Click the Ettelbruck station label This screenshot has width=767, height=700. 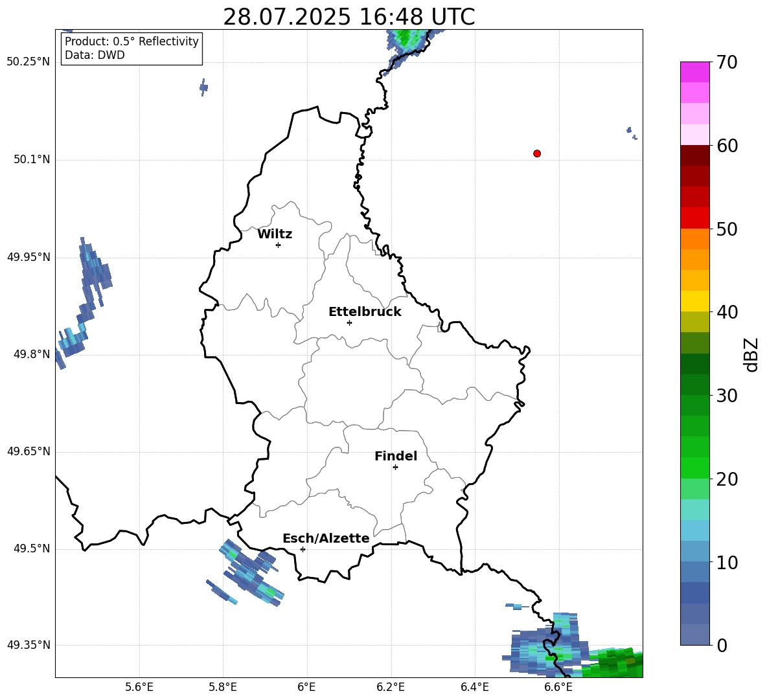pyautogui.click(x=365, y=312)
